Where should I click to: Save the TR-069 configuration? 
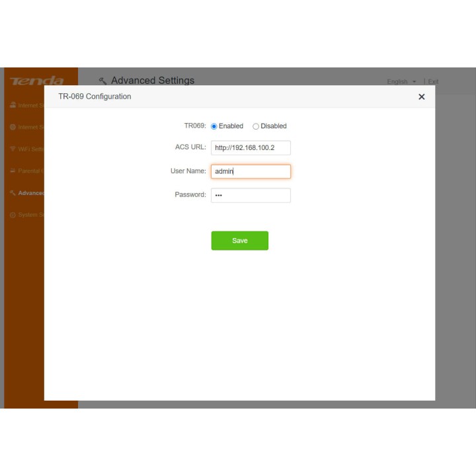tap(240, 241)
